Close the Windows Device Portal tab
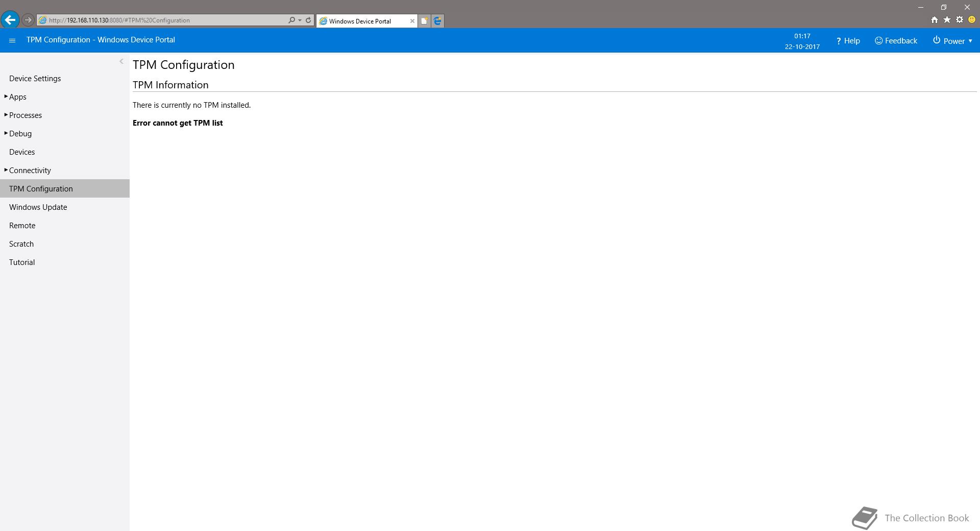The width and height of the screenshot is (980, 531). (412, 21)
